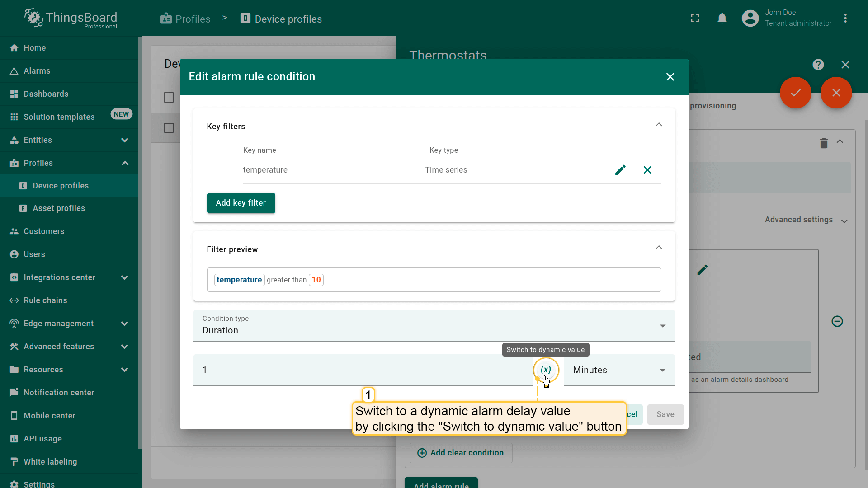Remove the temperature key filter

pyautogui.click(x=647, y=170)
